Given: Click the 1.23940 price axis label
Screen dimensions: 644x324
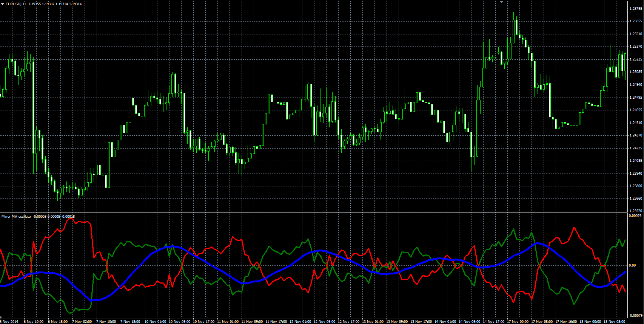Looking at the screenshot, I should pos(636,173).
